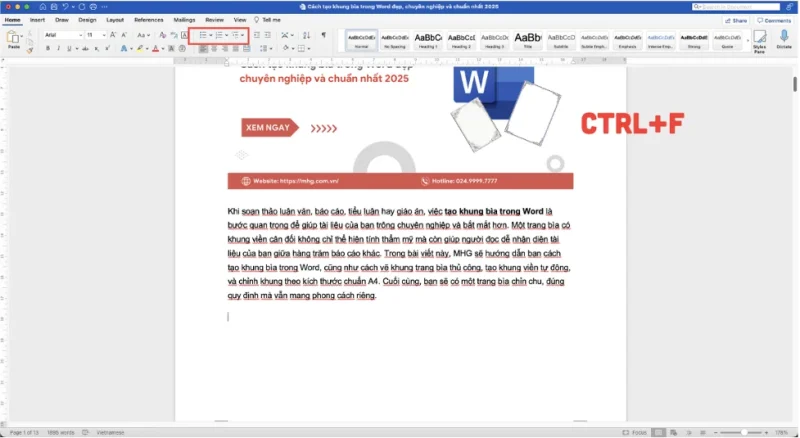
Task: Sort the selected text
Action: click(306, 35)
